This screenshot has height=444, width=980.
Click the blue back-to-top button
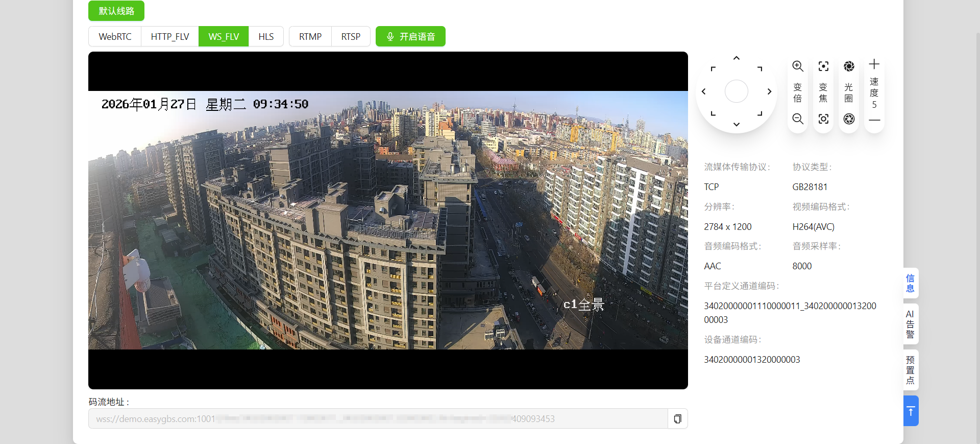(x=911, y=411)
